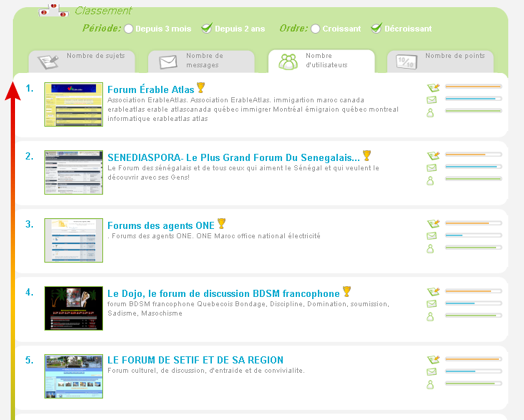Click the trophy icon beside SENEDIASPORA title
Image resolution: width=524 pixels, height=420 pixels.
(367, 155)
